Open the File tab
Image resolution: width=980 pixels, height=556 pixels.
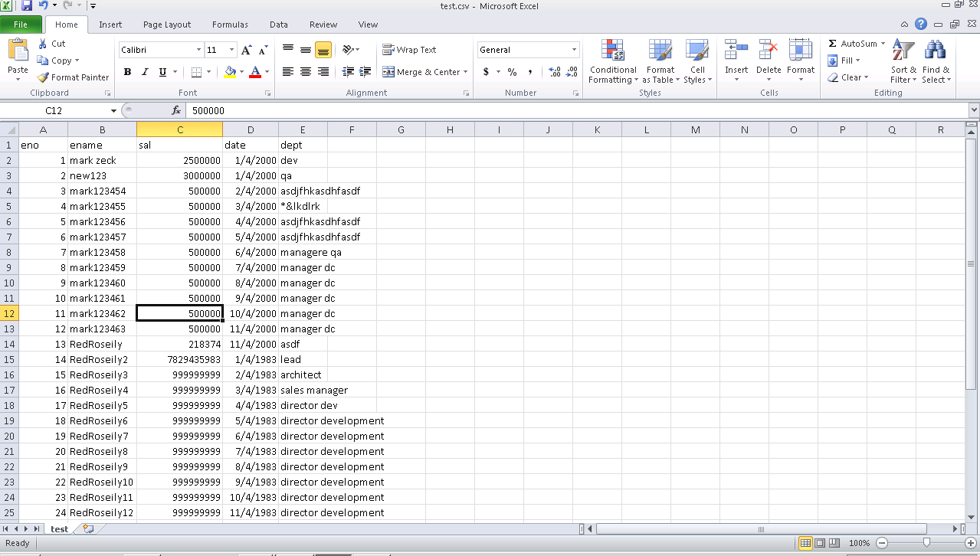tap(21, 25)
